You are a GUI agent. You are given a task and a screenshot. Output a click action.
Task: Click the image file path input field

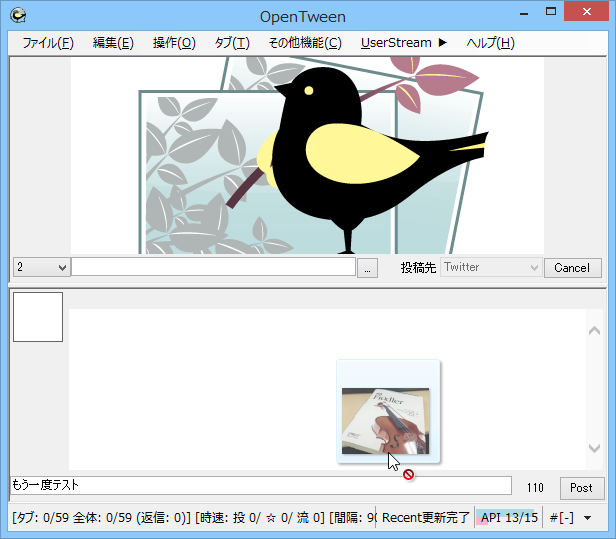[x=213, y=268]
